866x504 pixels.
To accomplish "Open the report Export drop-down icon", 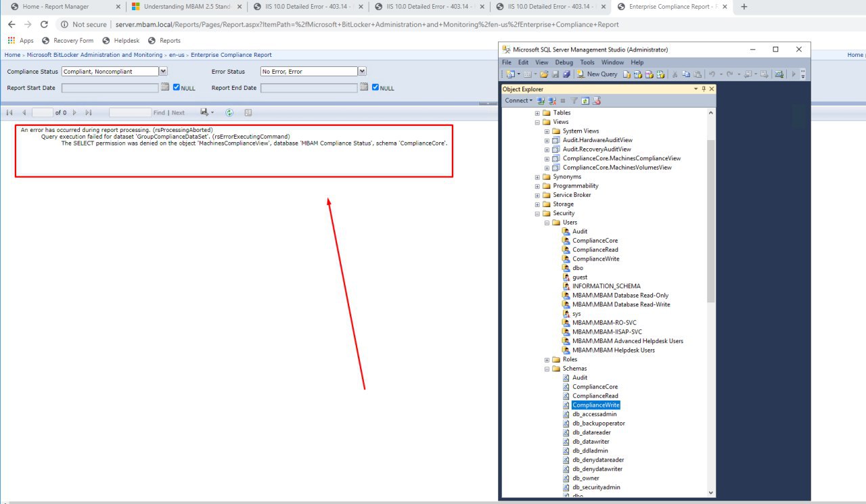I will pyautogui.click(x=206, y=112).
